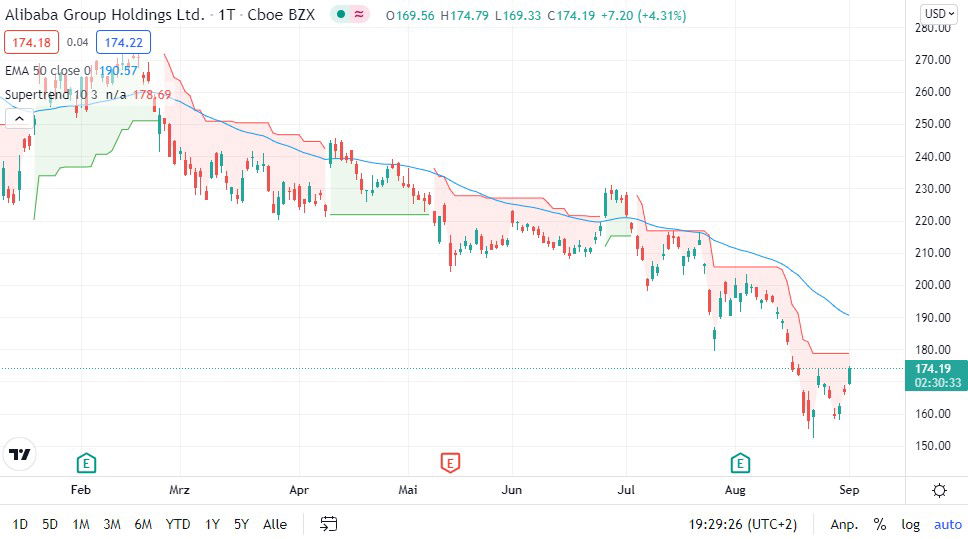This screenshot has width=968, height=539.
Task: Toggle logarithmic scale
Action: (910, 524)
